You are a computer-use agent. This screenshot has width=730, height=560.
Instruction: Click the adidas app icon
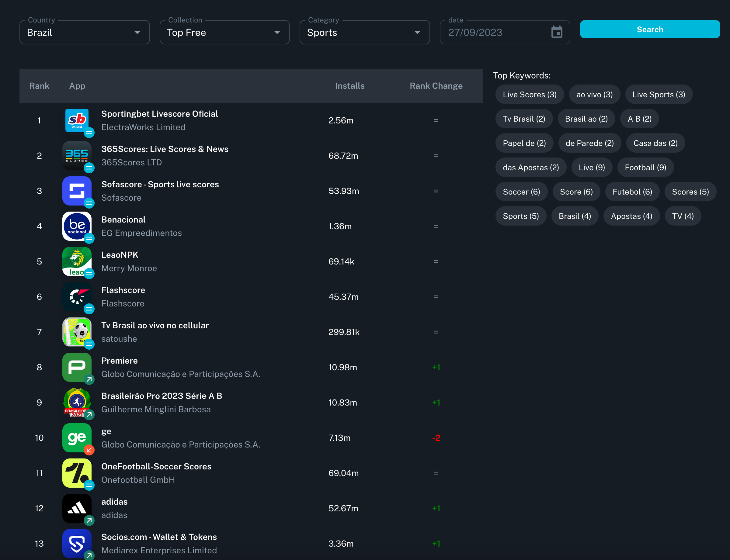(x=77, y=509)
